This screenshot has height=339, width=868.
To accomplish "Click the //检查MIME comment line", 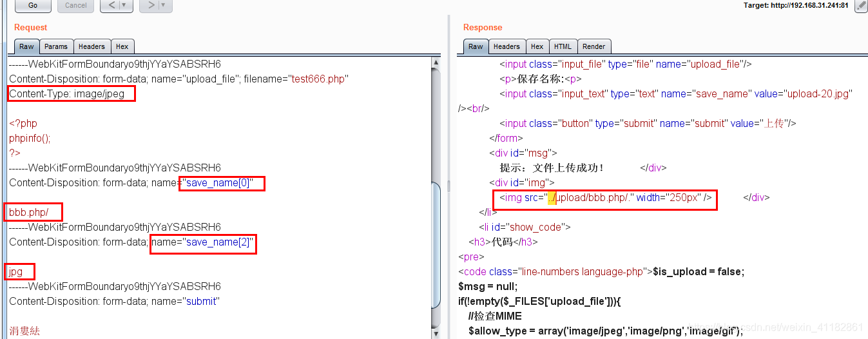I will (495, 316).
